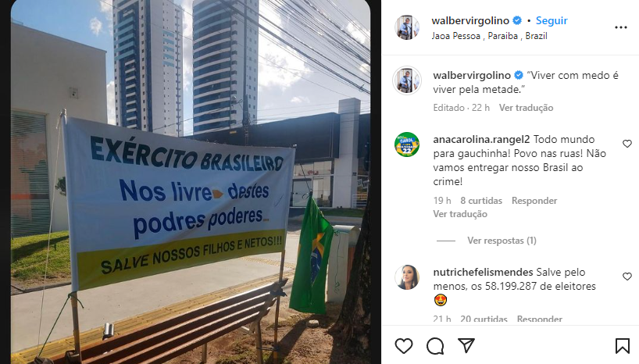639x364 pixels.
Task: Follow walbervirgolino with the Seguir button
Action: tap(552, 20)
